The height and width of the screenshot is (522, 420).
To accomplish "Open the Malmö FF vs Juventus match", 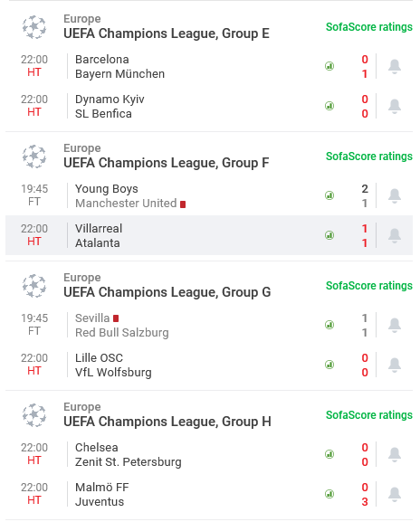I will [x=209, y=494].
